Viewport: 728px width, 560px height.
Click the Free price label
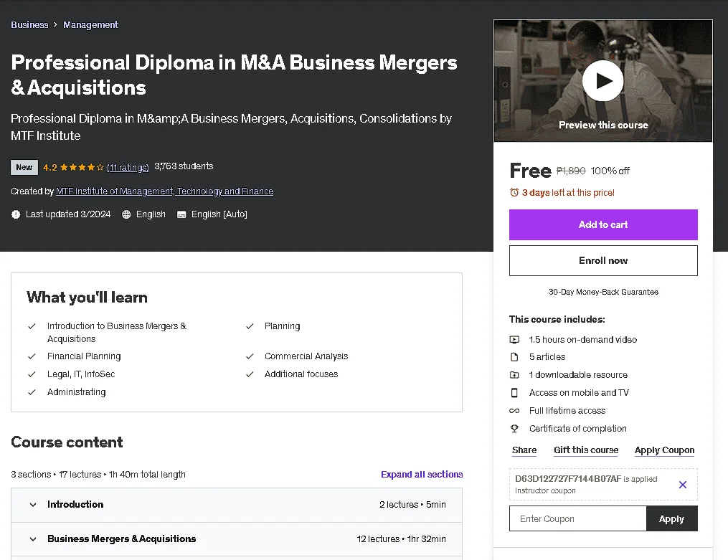pos(530,171)
